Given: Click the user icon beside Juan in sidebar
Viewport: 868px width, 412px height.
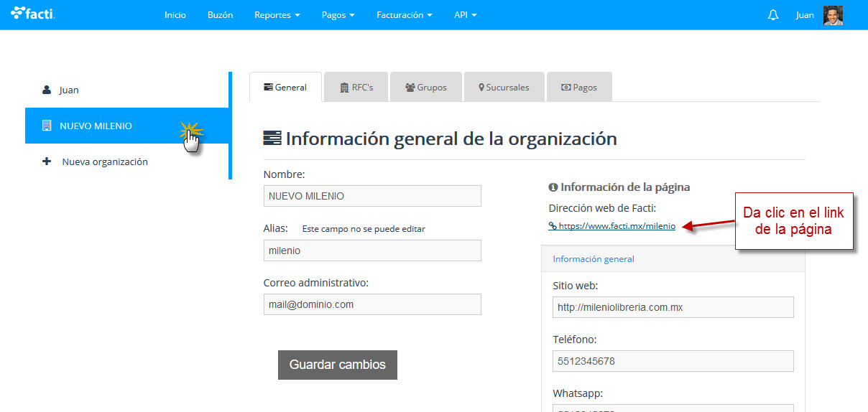Looking at the screenshot, I should coord(47,90).
